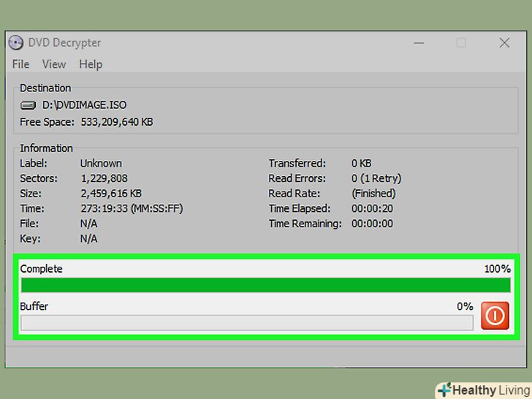
Task: Click the Size value 2,459,616 KB
Action: pos(111,194)
